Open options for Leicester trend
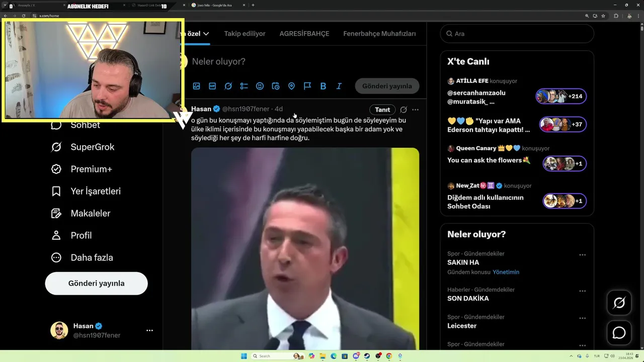This screenshot has width=644, height=362. (x=582, y=318)
